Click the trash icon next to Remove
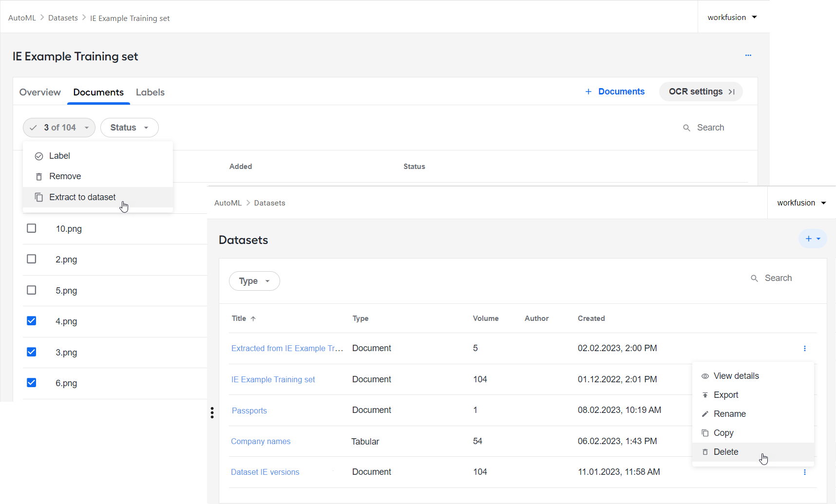The image size is (836, 504). coord(39,177)
